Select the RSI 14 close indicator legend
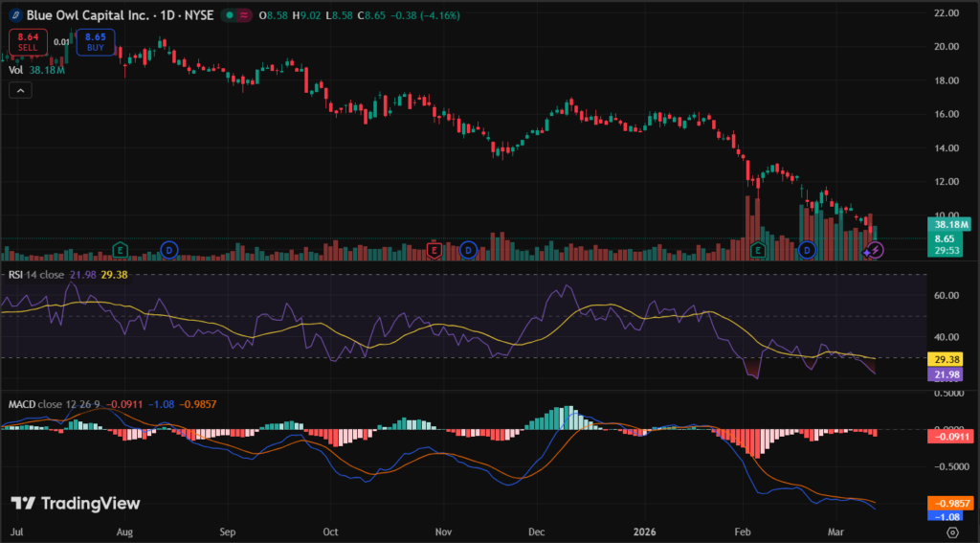 (35, 274)
